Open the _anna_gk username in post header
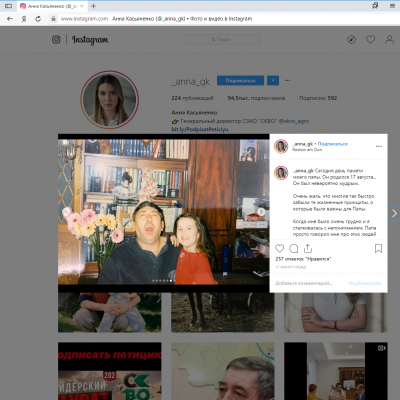 [x=303, y=144]
